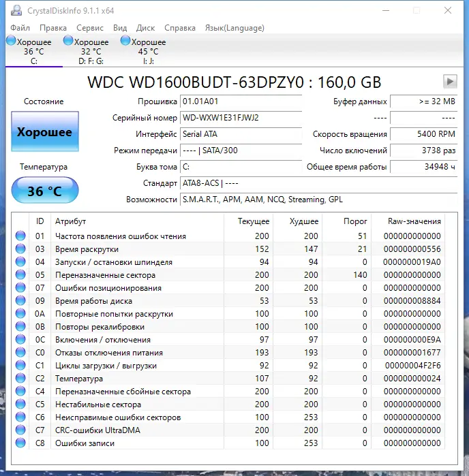
Task: Click the Скорость вращения value 5400 RPM
Action: [x=424, y=134]
